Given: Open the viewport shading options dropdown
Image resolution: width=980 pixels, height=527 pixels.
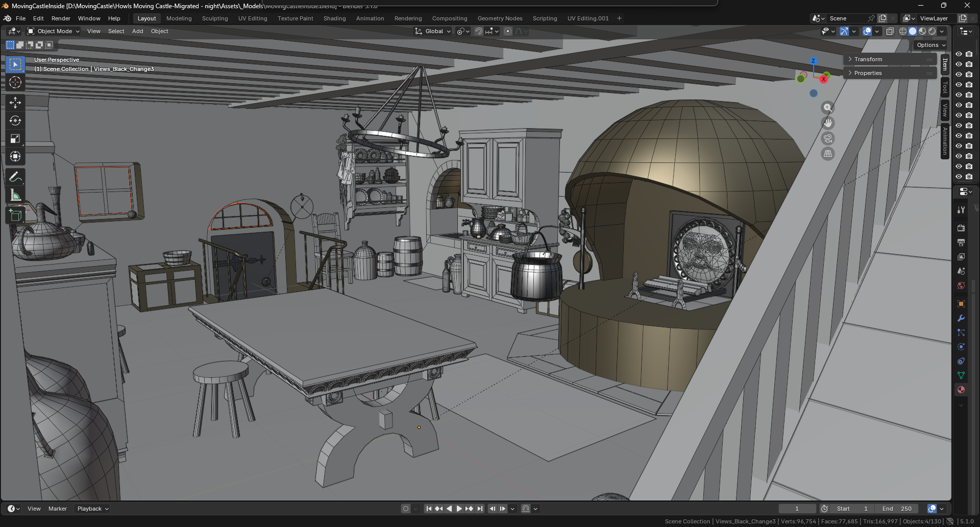Looking at the screenshot, I should pyautogui.click(x=942, y=31).
